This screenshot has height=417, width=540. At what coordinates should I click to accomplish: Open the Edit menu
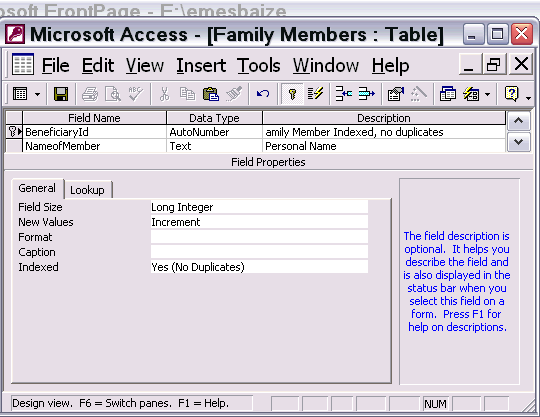(x=98, y=65)
